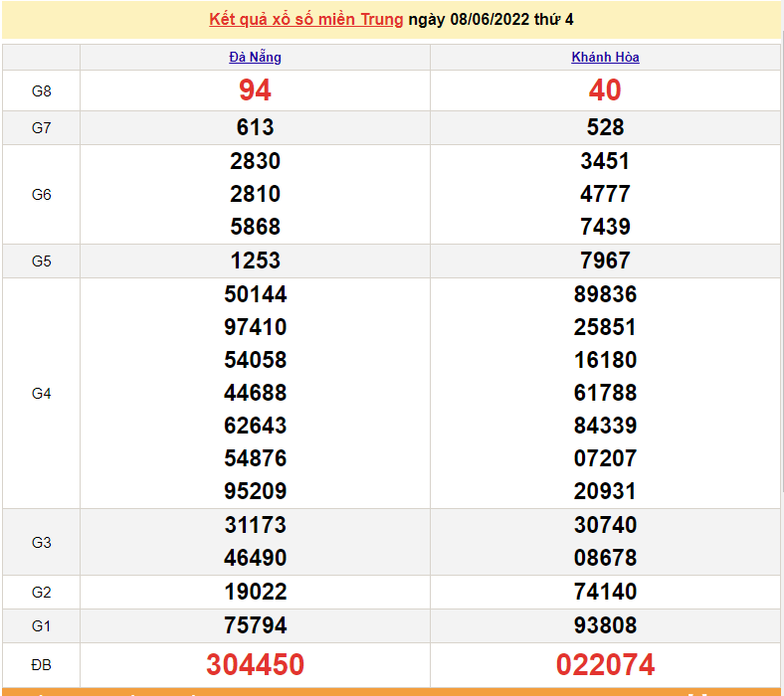Select G6 number 2810
The height and width of the screenshot is (696, 784).
(255, 194)
